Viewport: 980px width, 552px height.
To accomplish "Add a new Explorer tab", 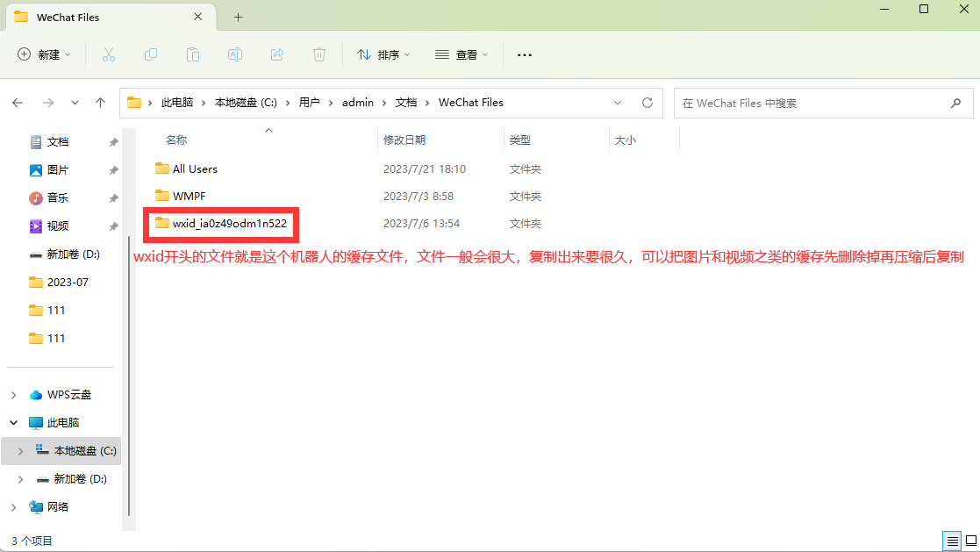I will tap(238, 18).
